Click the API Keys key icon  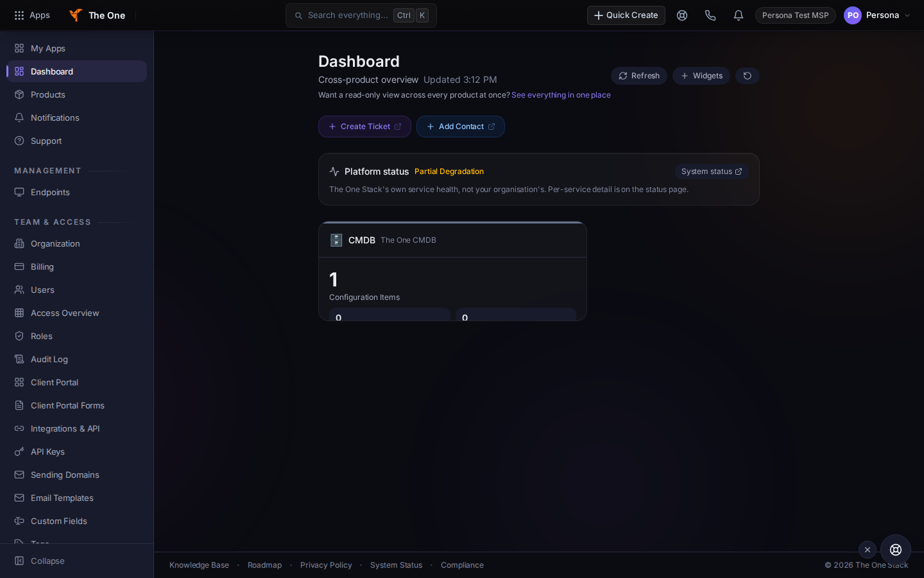(19, 451)
